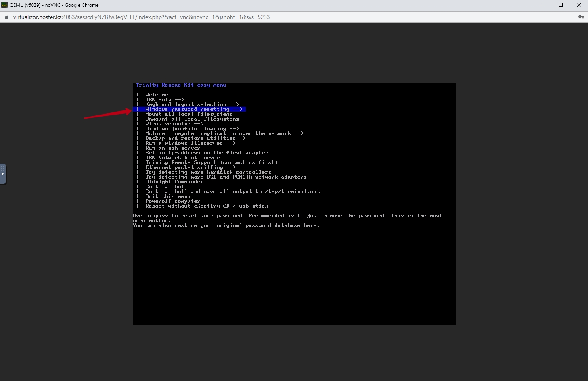Open TRK Help submenu
This screenshot has width=588, height=381.
point(165,100)
